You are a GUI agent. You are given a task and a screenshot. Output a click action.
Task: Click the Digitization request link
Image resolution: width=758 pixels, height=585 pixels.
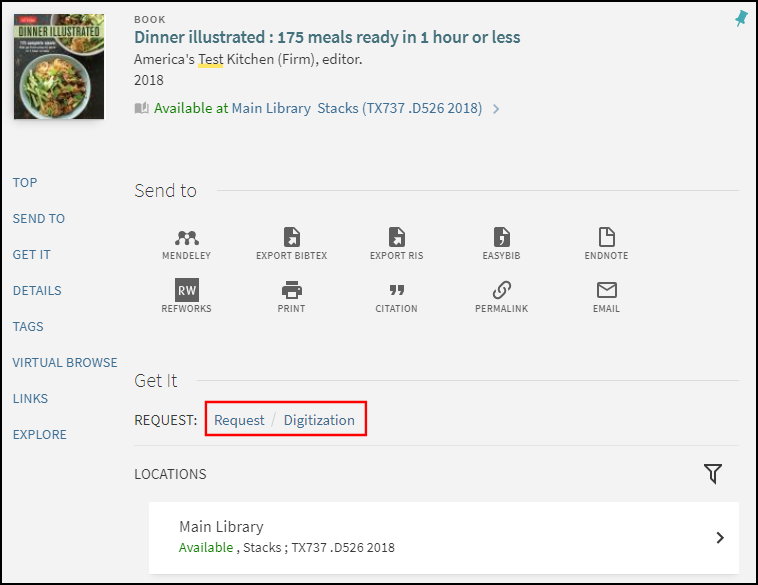319,420
